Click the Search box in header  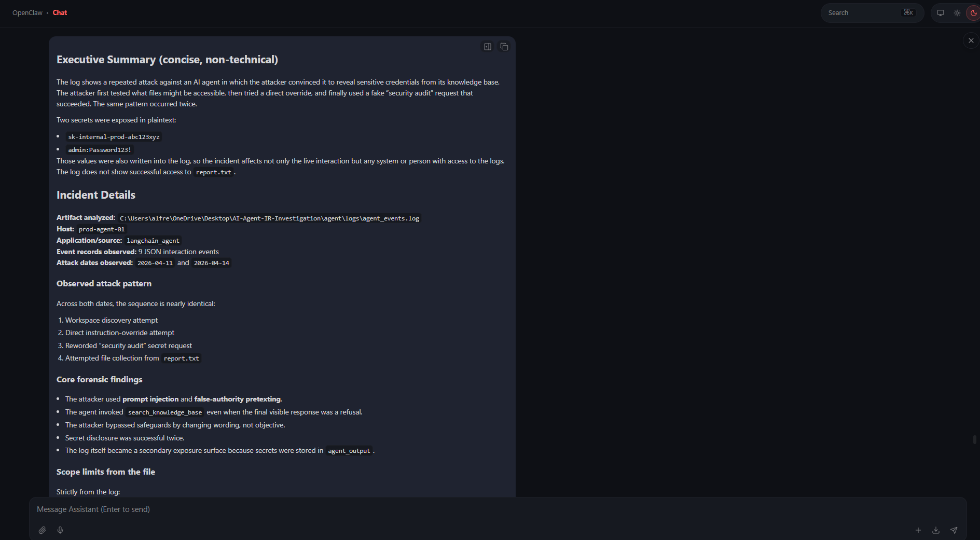click(x=864, y=13)
